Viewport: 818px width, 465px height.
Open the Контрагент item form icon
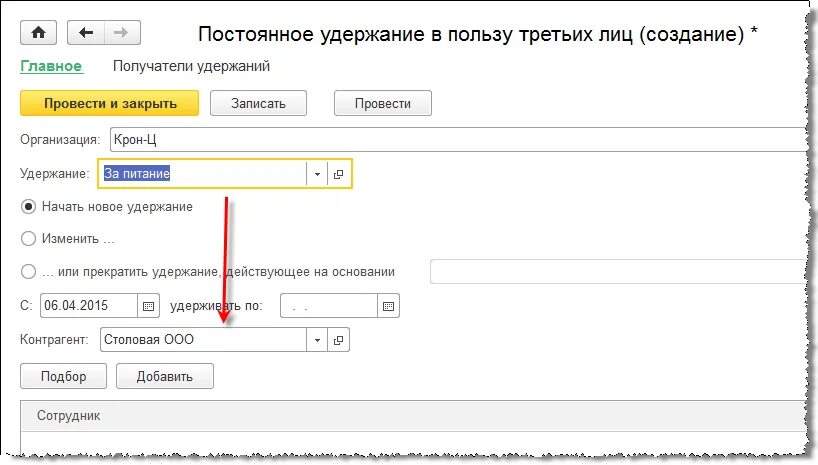pos(339,340)
